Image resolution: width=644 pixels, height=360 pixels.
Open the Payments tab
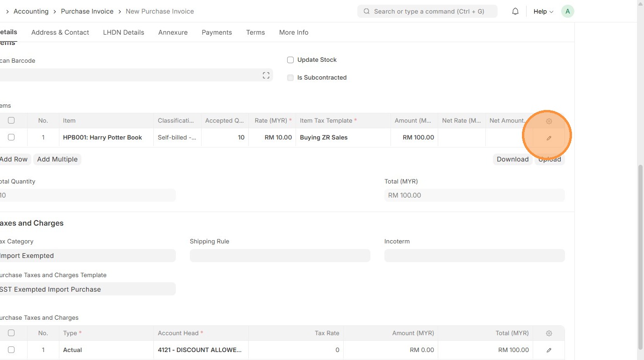click(217, 32)
